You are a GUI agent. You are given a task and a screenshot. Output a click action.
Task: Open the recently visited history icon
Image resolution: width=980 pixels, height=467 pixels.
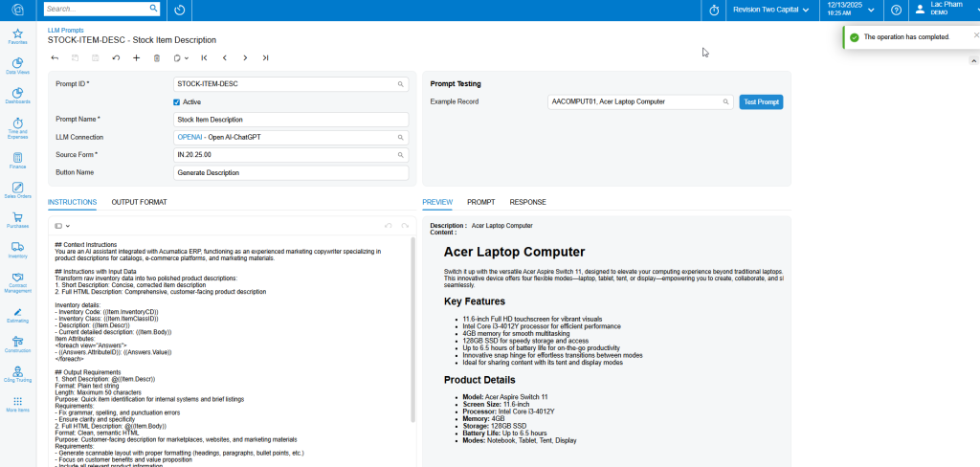pyautogui.click(x=179, y=10)
